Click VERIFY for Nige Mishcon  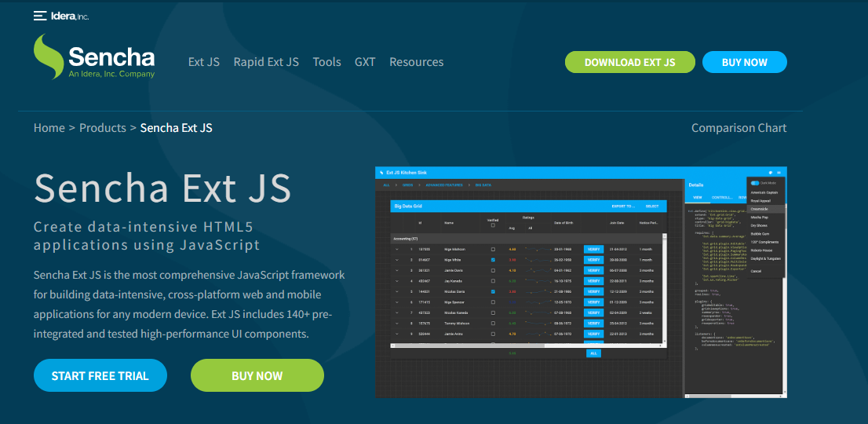pos(593,250)
